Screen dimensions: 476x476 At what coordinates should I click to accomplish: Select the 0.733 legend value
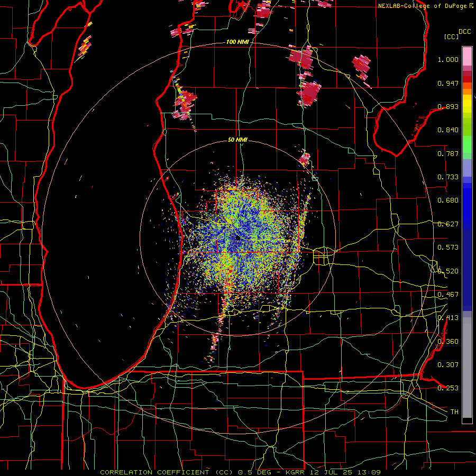pyautogui.click(x=448, y=177)
